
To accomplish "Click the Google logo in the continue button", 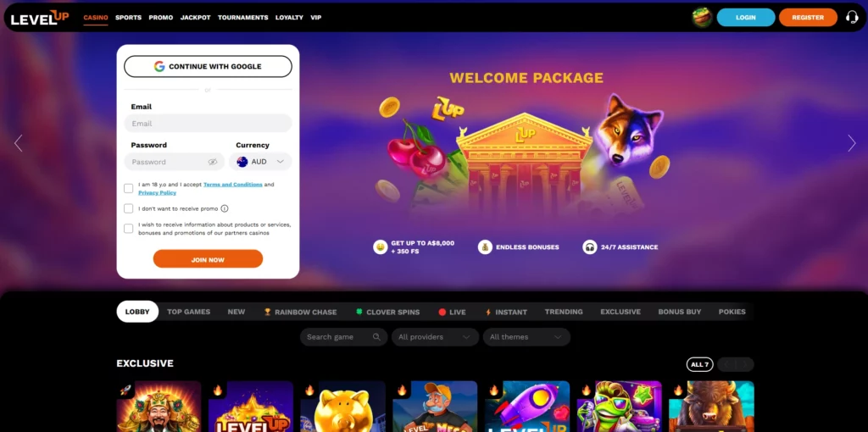I will point(159,66).
